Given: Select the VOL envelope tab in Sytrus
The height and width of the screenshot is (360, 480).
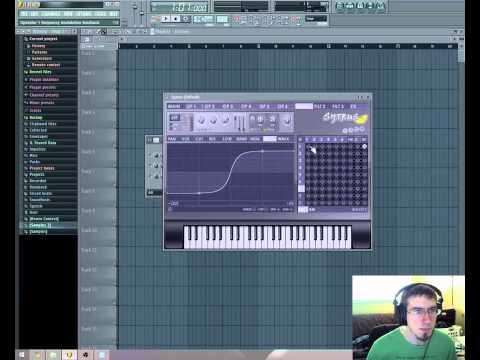Looking at the screenshot, I should click(185, 139).
